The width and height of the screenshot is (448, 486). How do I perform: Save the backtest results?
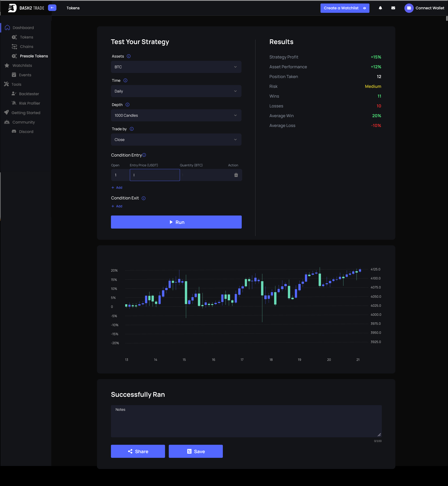196,451
